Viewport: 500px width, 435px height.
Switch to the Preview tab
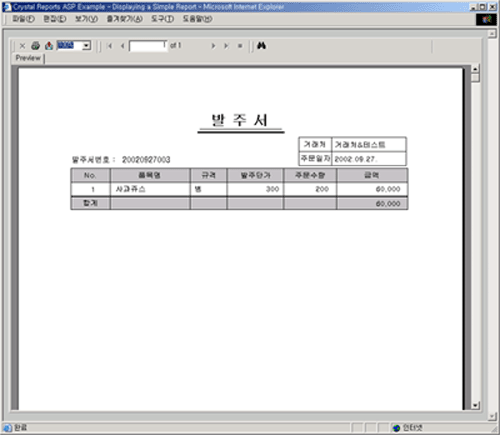pos(28,58)
